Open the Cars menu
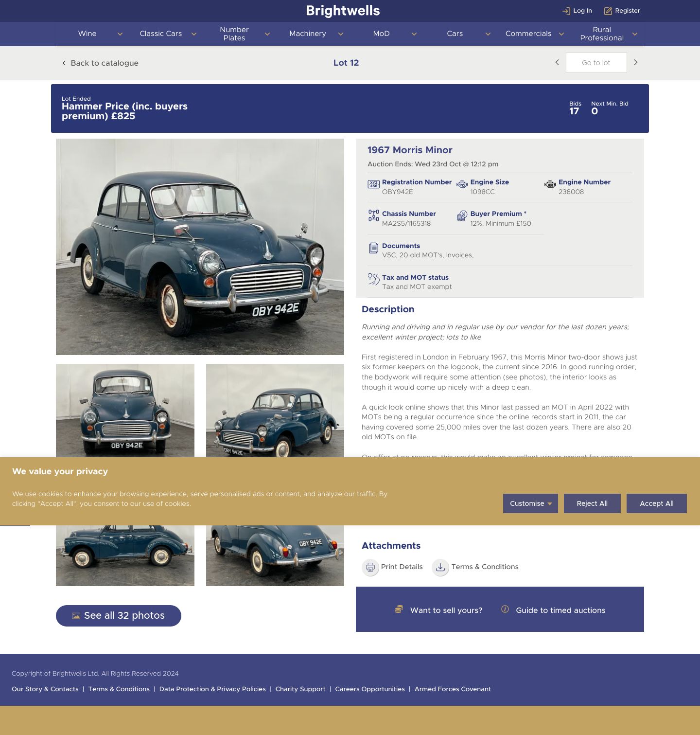 pos(455,34)
